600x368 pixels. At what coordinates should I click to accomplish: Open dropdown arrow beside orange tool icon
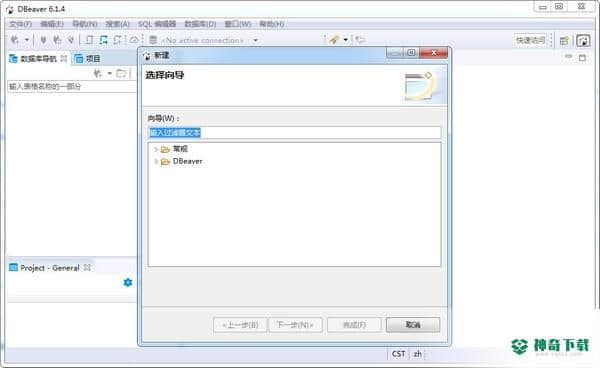(x=346, y=40)
